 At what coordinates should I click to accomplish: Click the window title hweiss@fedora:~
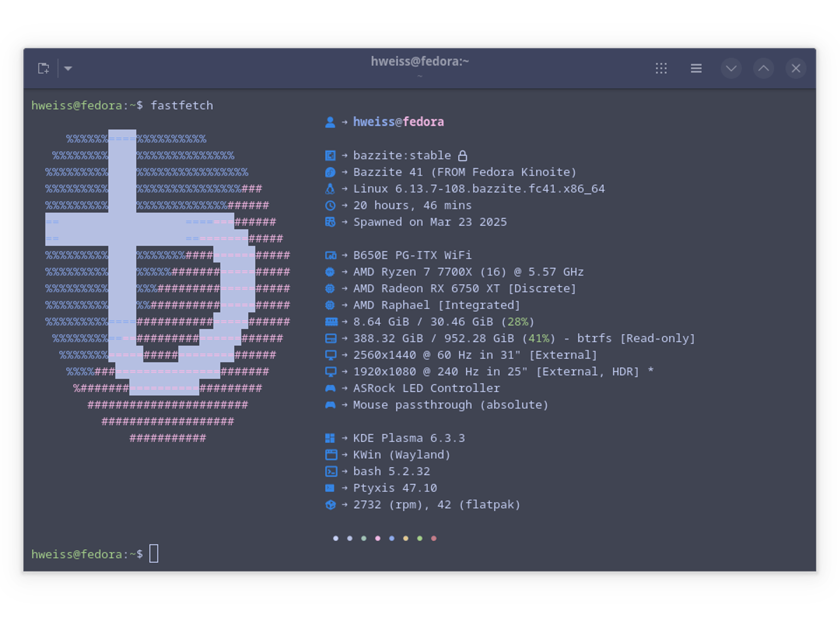coord(420,61)
